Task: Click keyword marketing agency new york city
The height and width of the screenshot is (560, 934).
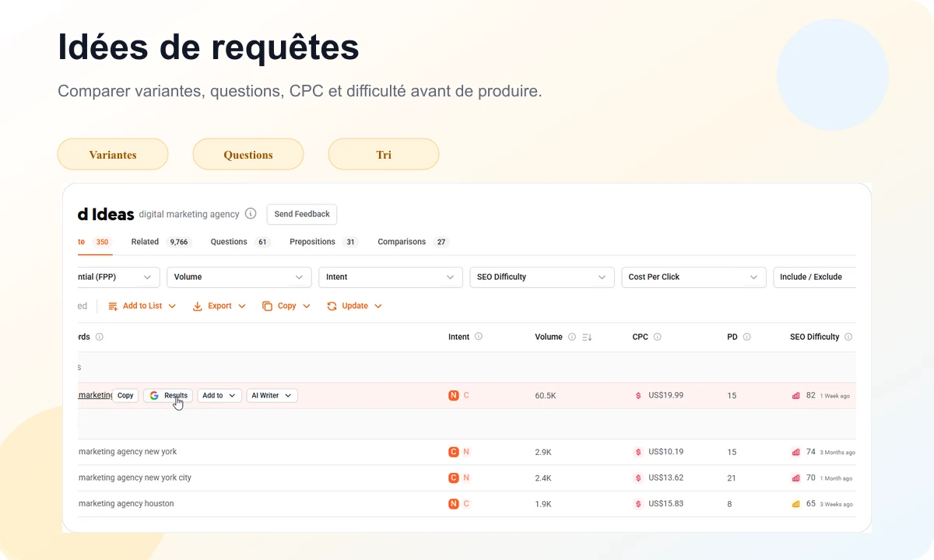Action: pyautogui.click(x=135, y=478)
